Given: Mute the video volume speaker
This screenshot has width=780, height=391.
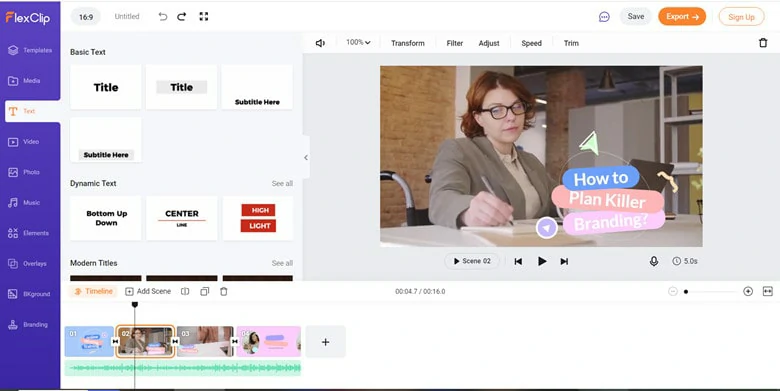Looking at the screenshot, I should [320, 43].
